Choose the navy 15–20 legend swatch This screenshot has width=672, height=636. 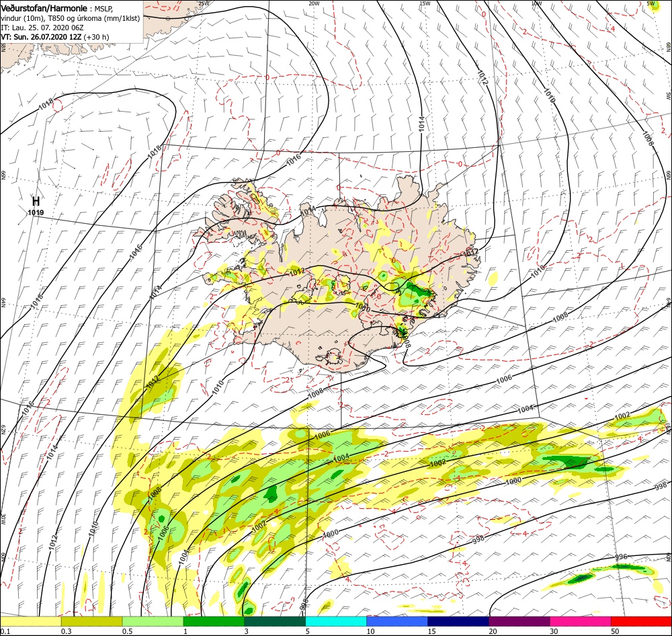tap(458, 621)
